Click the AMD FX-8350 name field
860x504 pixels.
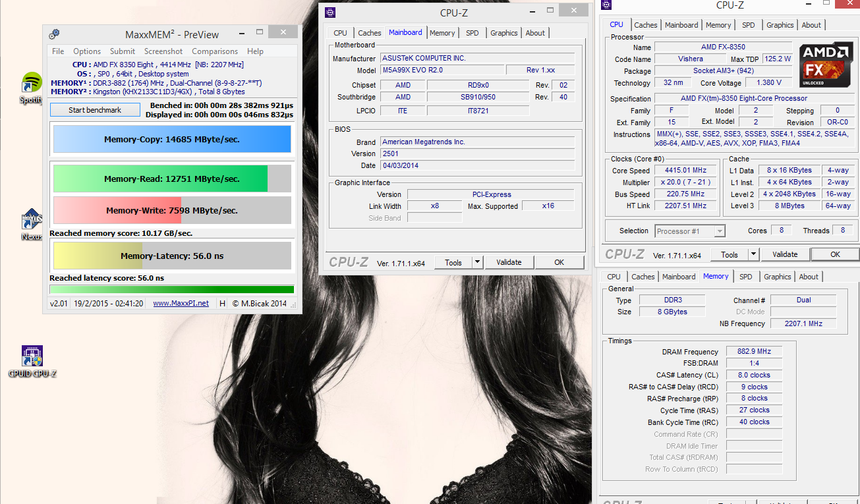pos(723,47)
